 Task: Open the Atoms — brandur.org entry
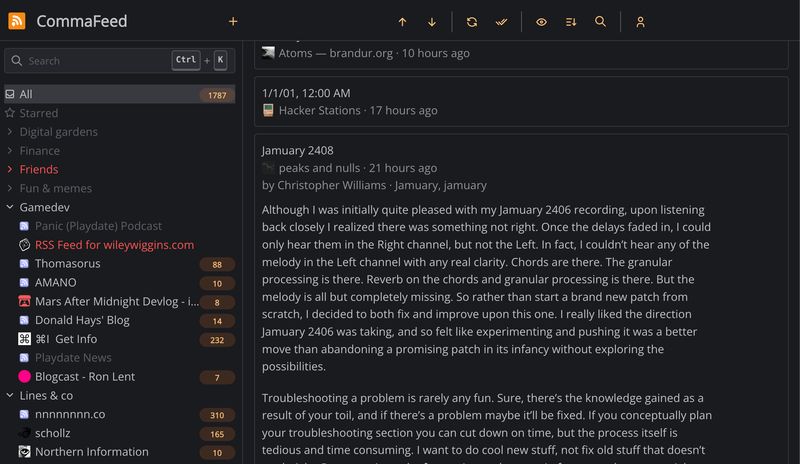pos(521,54)
